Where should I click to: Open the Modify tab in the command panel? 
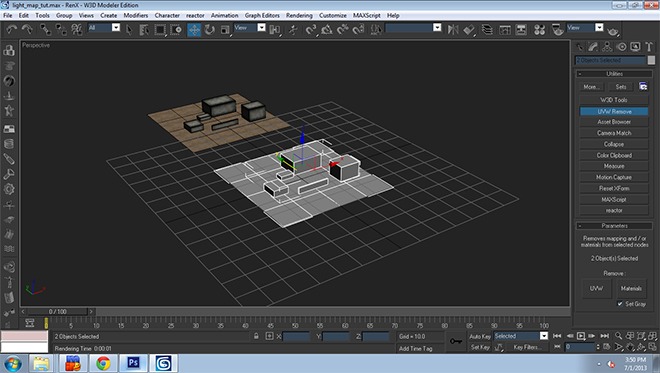pos(593,47)
